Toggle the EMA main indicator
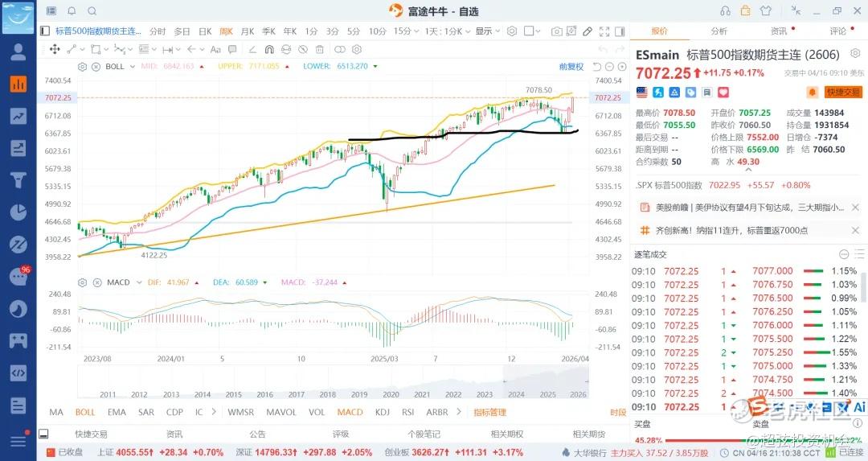The width and height of the screenshot is (868, 461). pyautogui.click(x=117, y=412)
